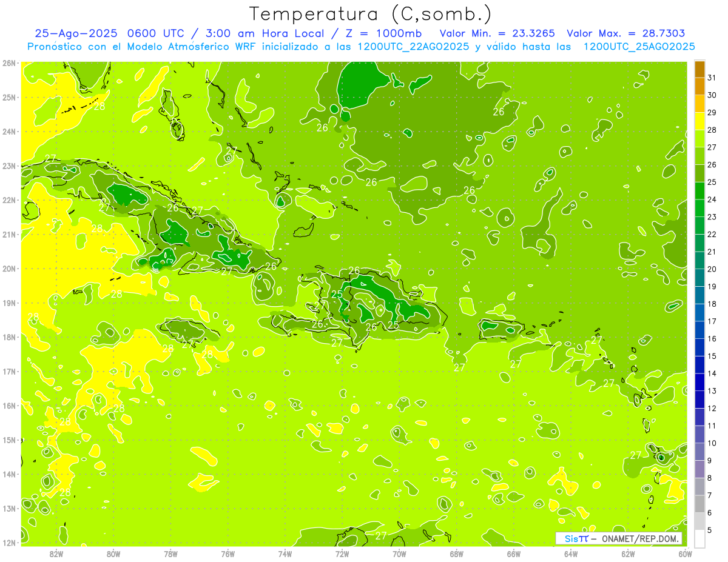
Task: Select the 68W longitude axis label
Action: (457, 554)
